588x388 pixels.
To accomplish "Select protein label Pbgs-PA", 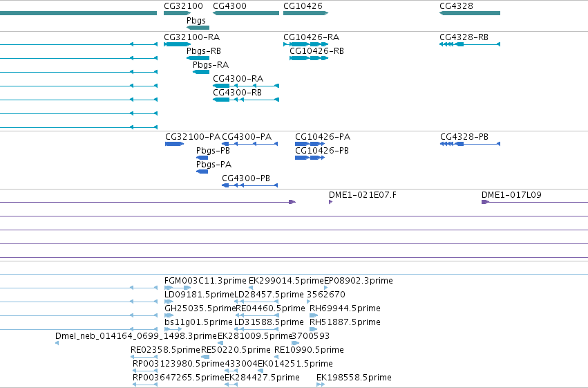I will (x=214, y=165).
